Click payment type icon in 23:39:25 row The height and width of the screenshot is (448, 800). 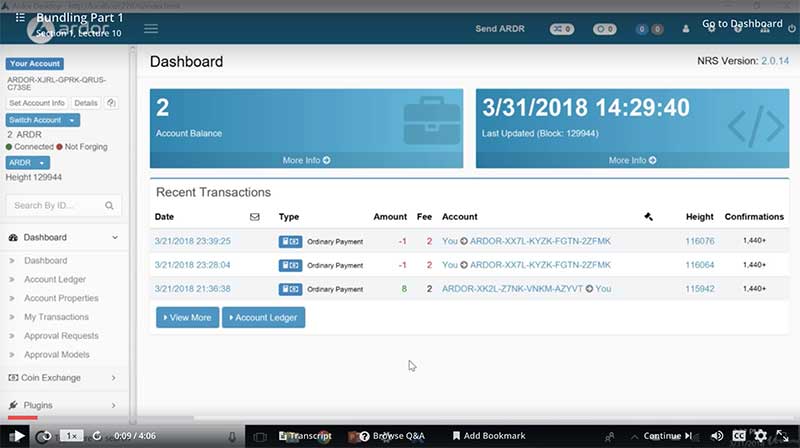290,241
